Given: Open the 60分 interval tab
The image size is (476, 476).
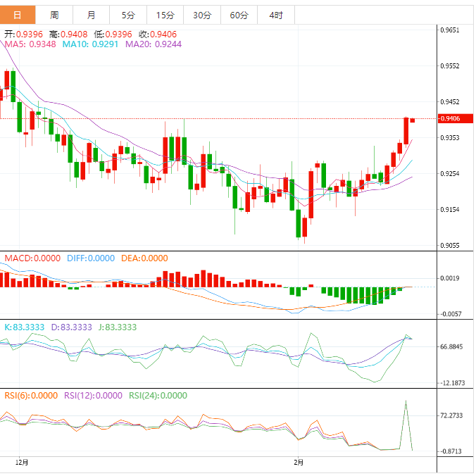Looking at the screenshot, I should click(239, 15).
